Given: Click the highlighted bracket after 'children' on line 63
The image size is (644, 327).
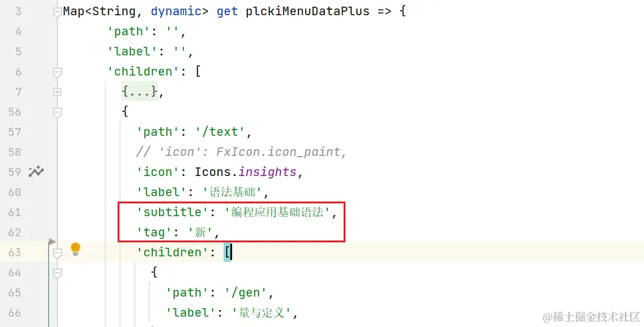Looking at the screenshot, I should point(227,253).
